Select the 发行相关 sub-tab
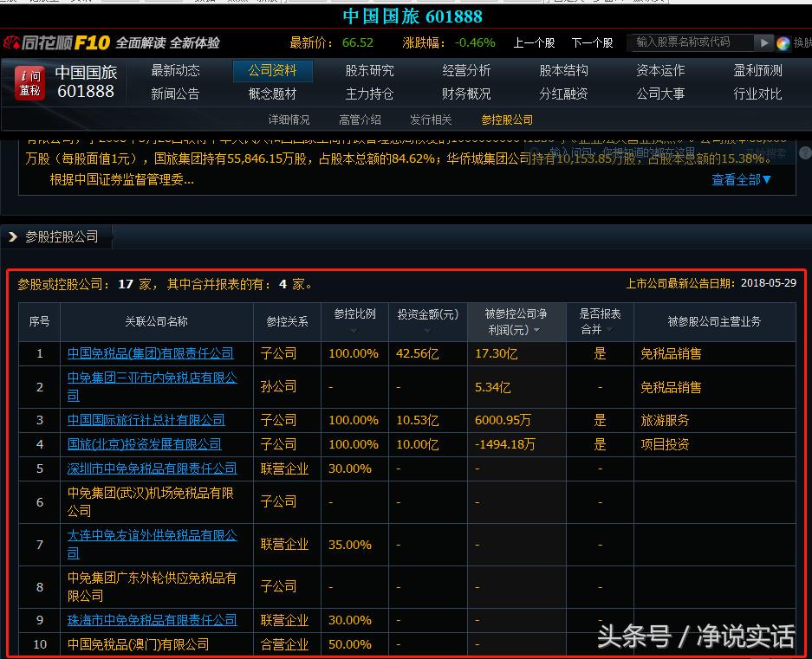Image resolution: width=812 pixels, height=659 pixels. (431, 120)
